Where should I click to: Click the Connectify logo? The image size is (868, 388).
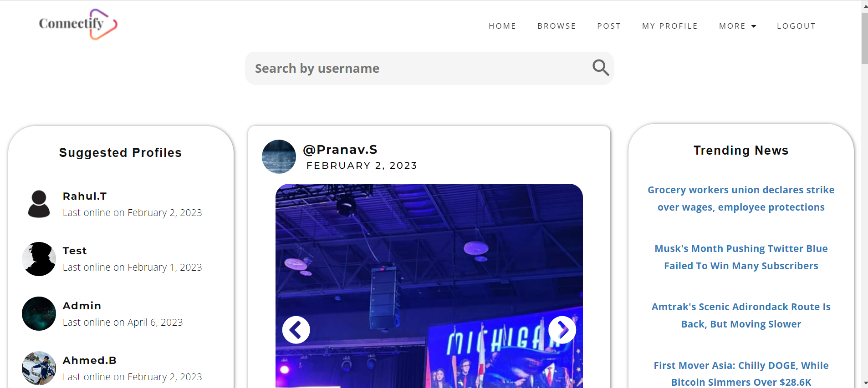click(78, 24)
